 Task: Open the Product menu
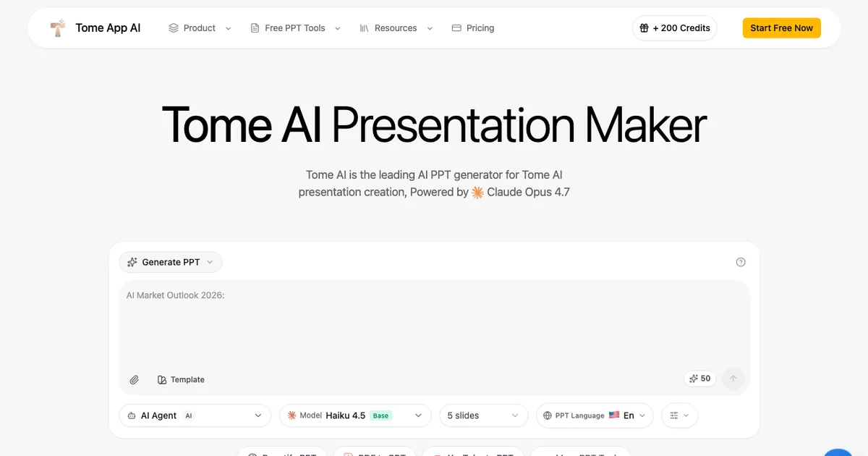200,28
